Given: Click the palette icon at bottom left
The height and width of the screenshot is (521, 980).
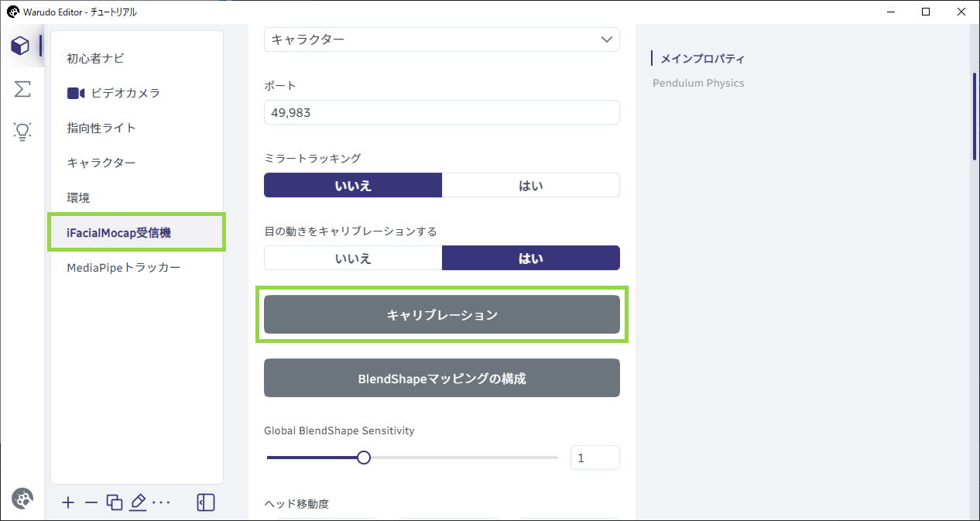Looking at the screenshot, I should pos(22,499).
